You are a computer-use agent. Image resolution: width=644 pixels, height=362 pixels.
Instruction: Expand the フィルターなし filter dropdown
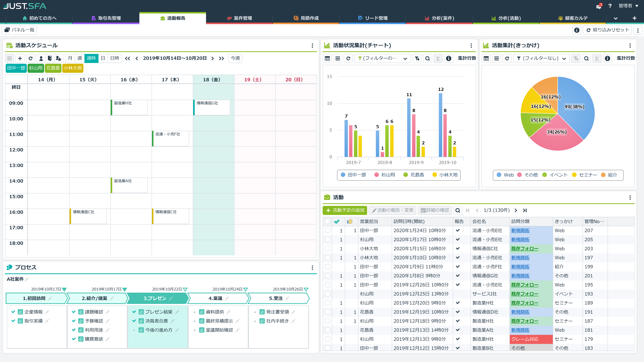point(541,58)
